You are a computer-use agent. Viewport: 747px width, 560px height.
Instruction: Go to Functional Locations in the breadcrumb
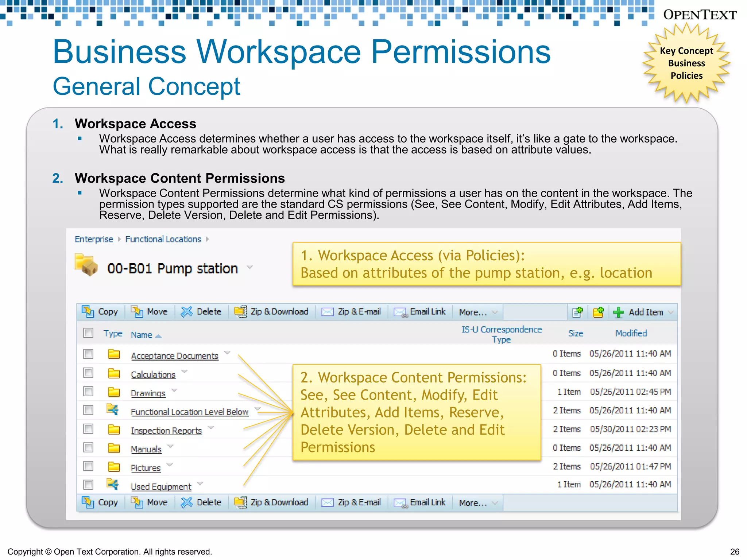163,239
